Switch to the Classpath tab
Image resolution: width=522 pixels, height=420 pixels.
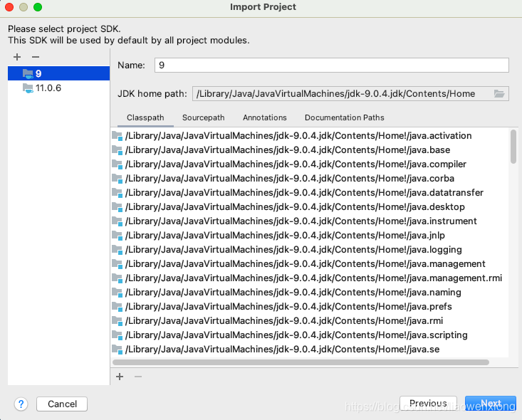145,117
